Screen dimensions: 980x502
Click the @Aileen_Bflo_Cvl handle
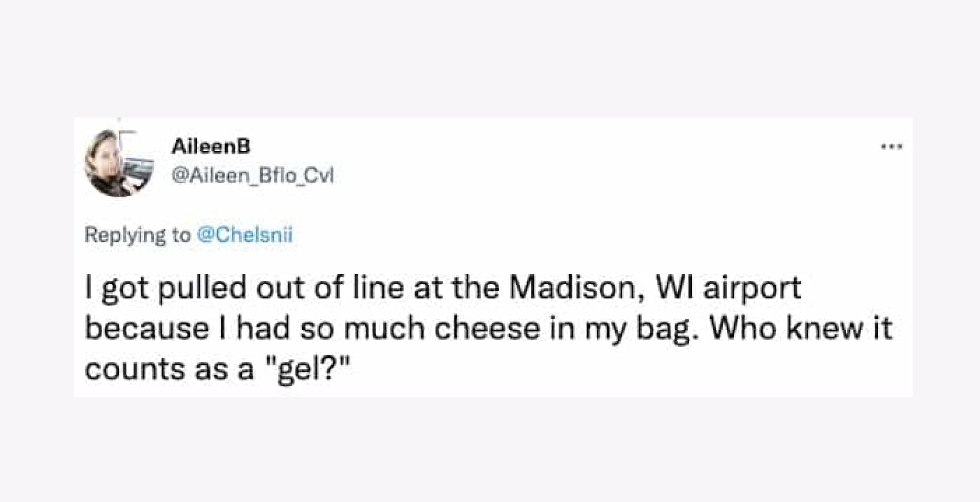pos(252,177)
